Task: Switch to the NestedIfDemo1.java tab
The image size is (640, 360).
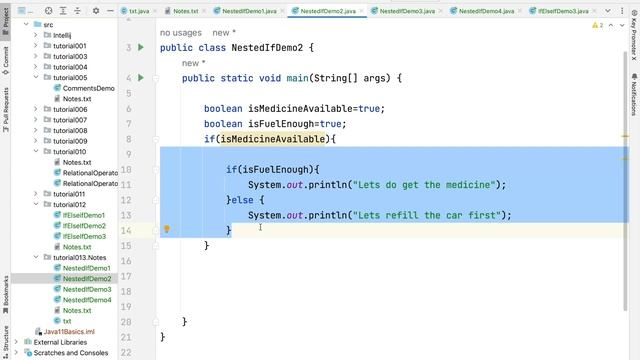Action: (x=249, y=11)
